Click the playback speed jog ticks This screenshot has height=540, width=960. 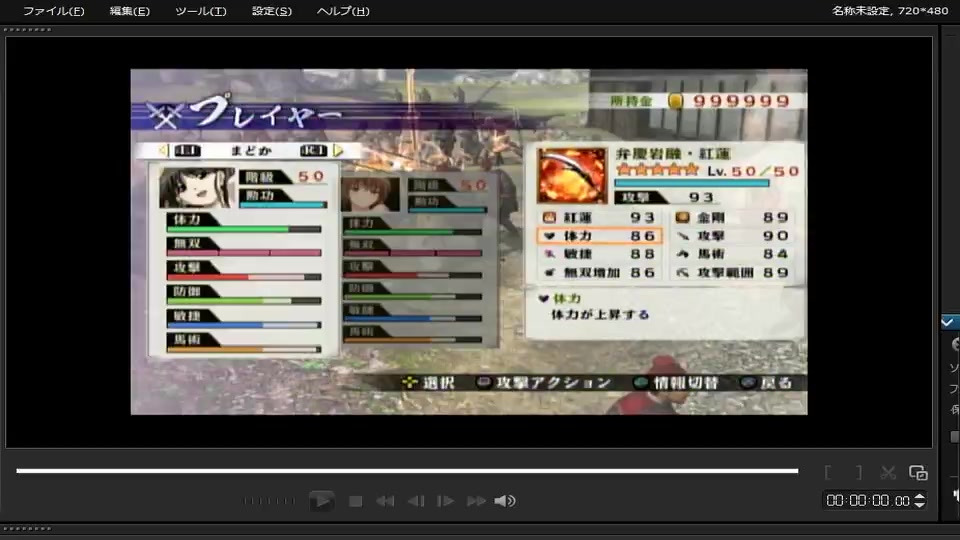(269, 501)
